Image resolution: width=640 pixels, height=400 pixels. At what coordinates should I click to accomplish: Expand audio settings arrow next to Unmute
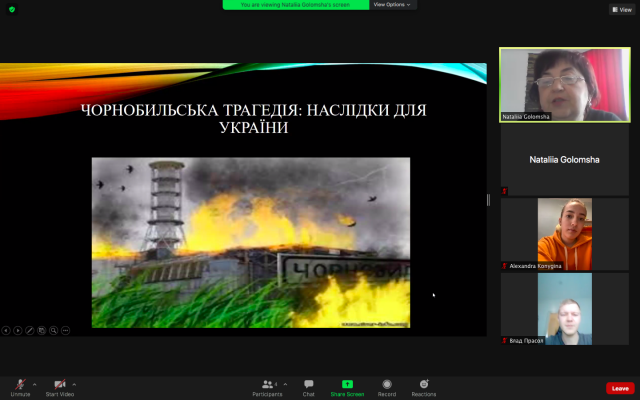35,384
